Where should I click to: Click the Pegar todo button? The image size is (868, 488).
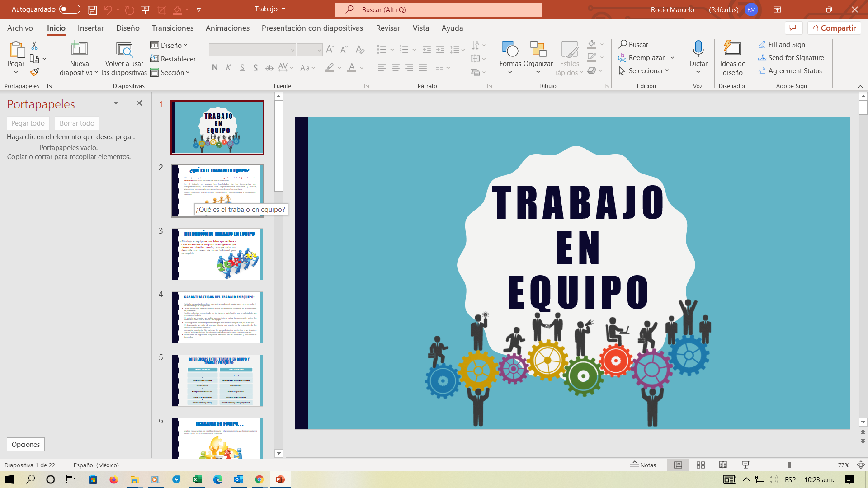click(x=28, y=123)
